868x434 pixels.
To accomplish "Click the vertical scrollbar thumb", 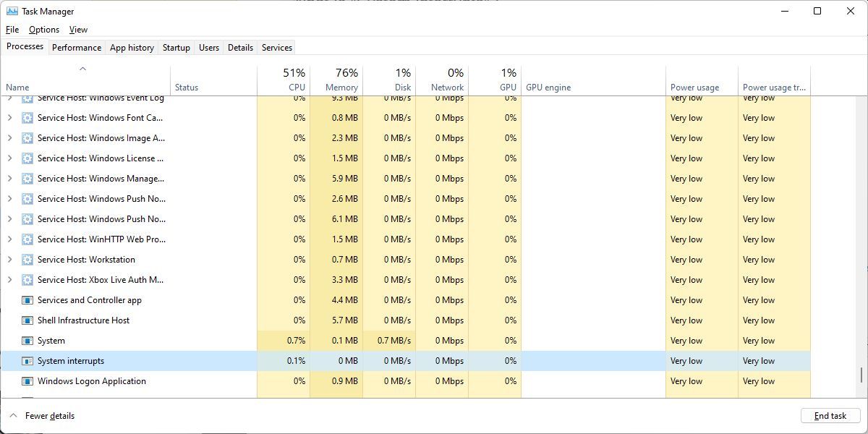I will (861, 375).
